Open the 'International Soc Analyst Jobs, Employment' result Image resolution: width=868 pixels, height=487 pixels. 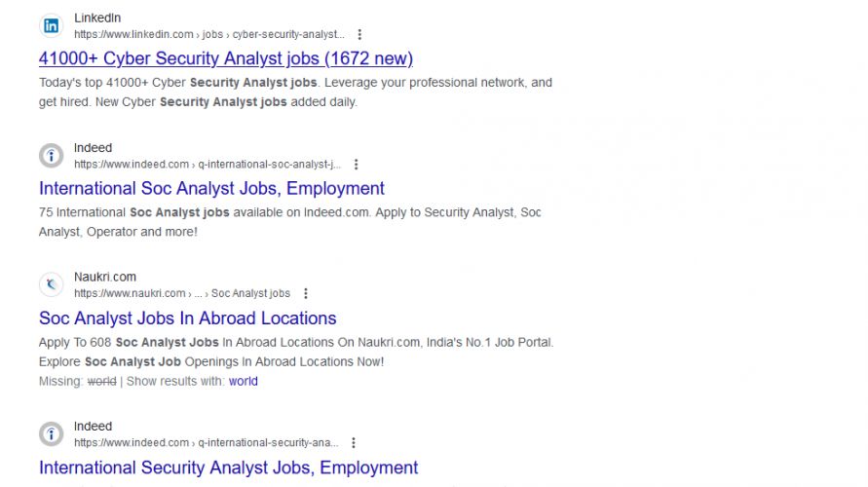(211, 188)
